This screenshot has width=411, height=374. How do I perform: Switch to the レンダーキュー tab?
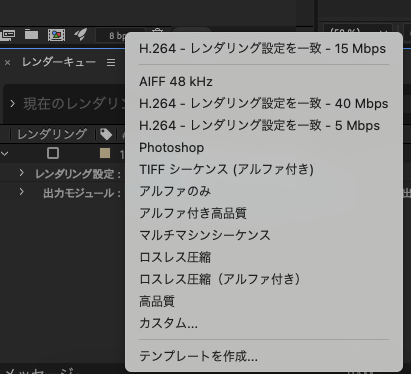point(59,62)
